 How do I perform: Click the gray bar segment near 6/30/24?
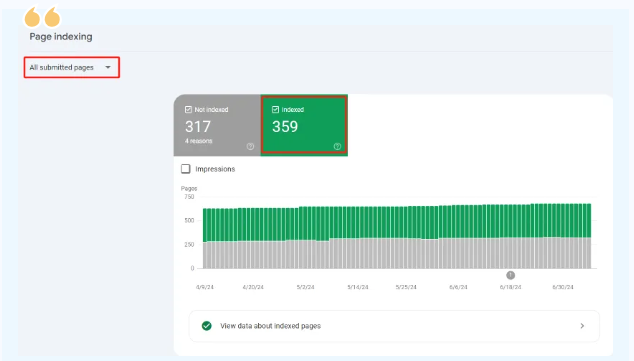click(562, 253)
